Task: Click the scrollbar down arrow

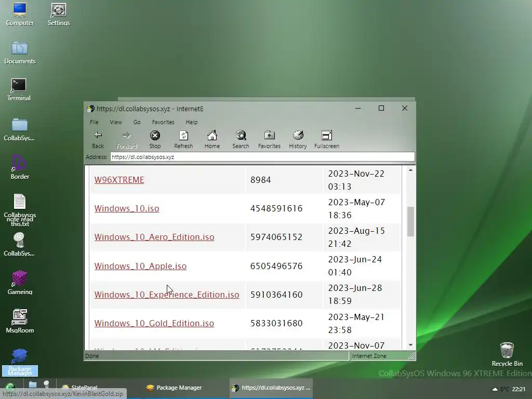Action: click(410, 345)
